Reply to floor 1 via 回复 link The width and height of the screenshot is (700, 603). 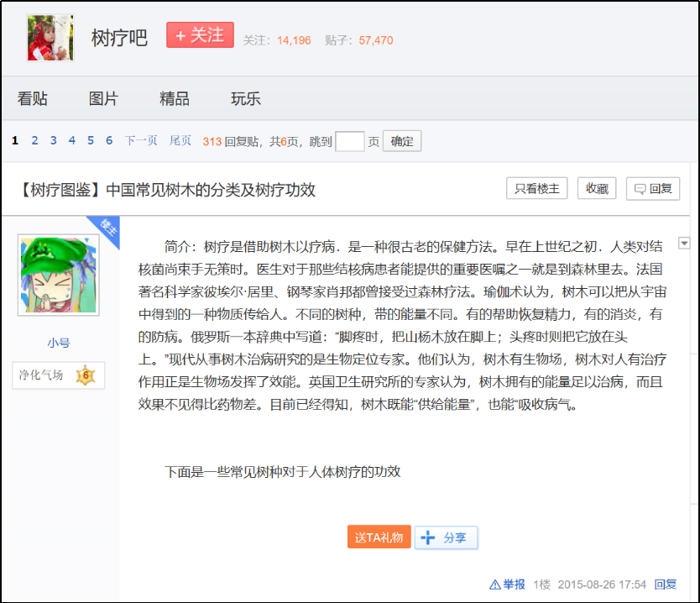(x=666, y=585)
